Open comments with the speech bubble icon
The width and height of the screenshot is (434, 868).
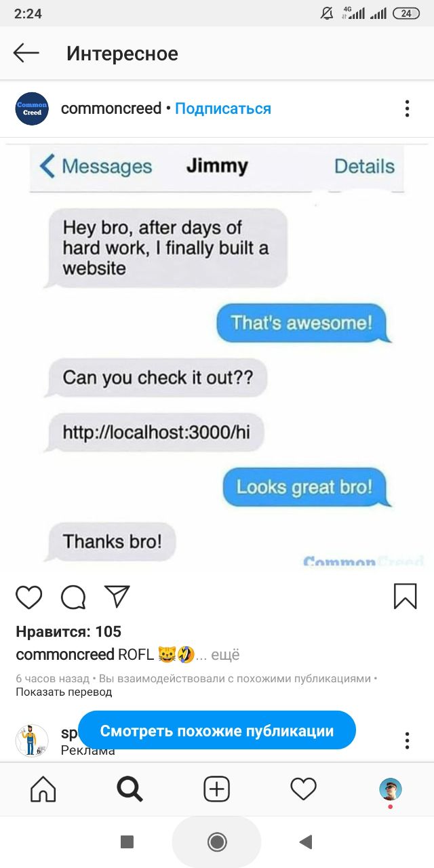coord(73,597)
